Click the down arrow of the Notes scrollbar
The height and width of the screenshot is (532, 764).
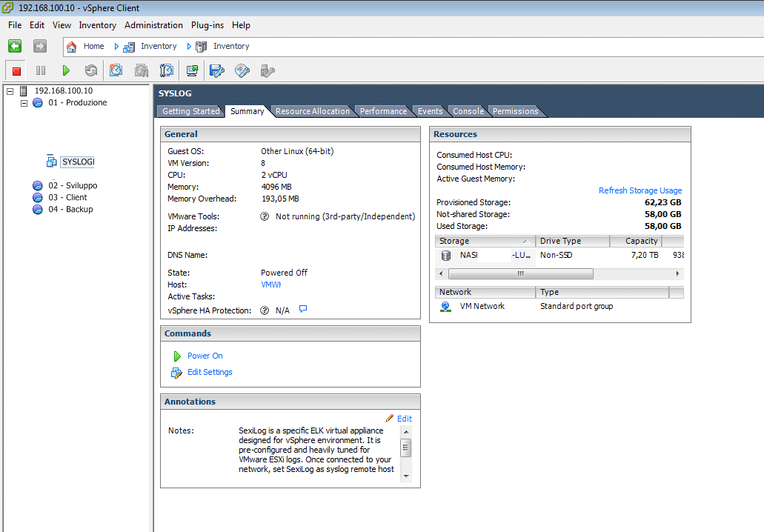[x=406, y=476]
